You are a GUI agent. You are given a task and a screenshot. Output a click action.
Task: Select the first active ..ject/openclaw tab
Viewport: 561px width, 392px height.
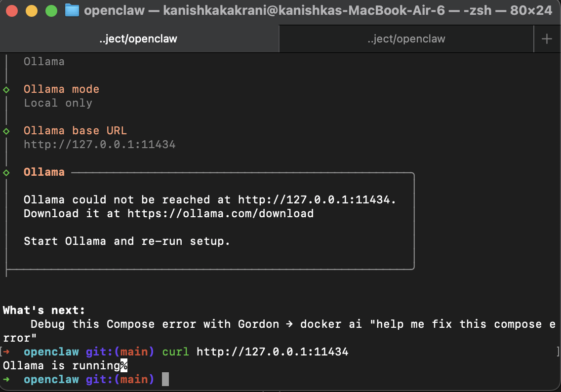click(x=139, y=39)
